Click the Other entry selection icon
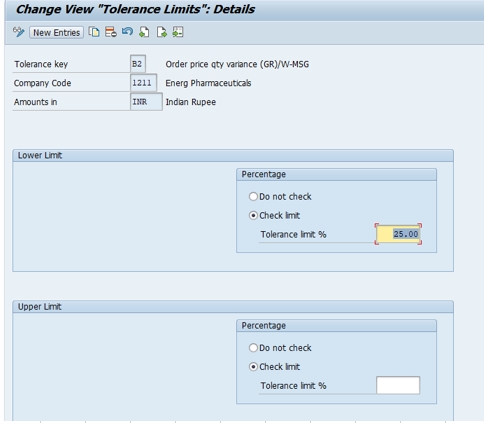 tap(178, 32)
